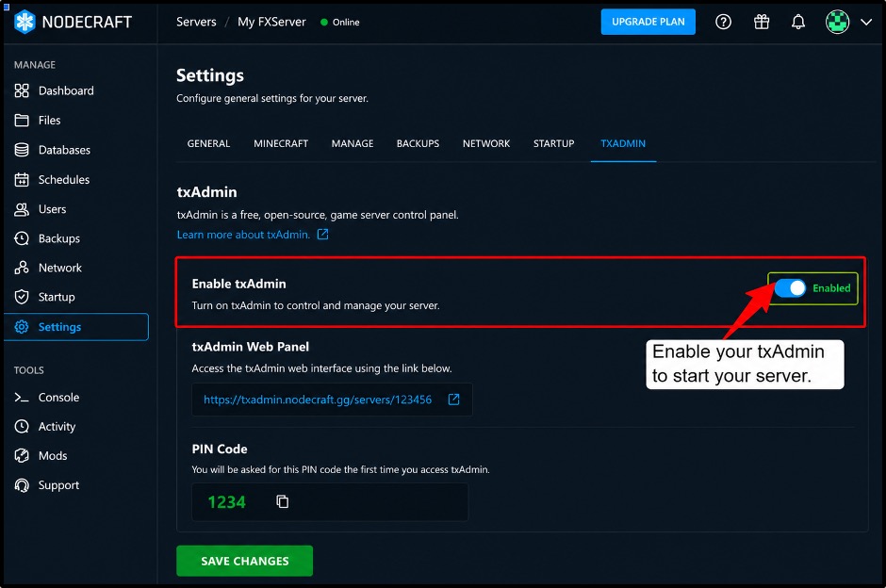Image resolution: width=886 pixels, height=588 pixels.
Task: Open the help question mark icon
Action: point(723,22)
